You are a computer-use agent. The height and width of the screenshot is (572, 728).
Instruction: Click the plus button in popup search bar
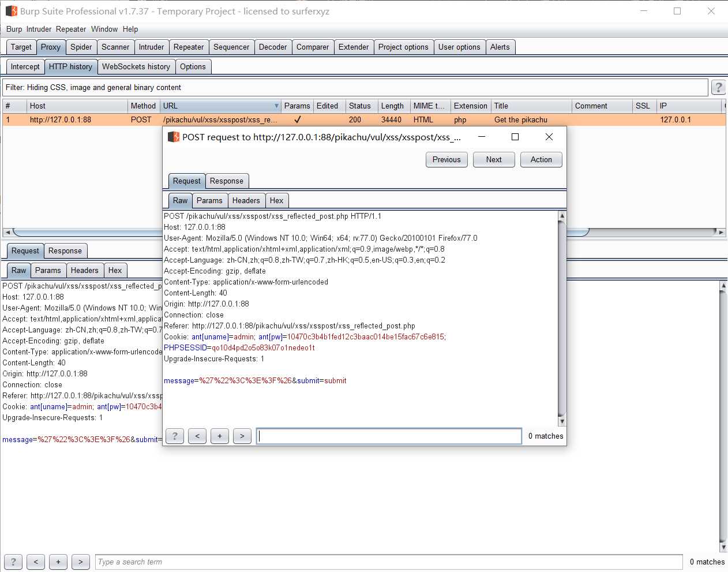220,436
